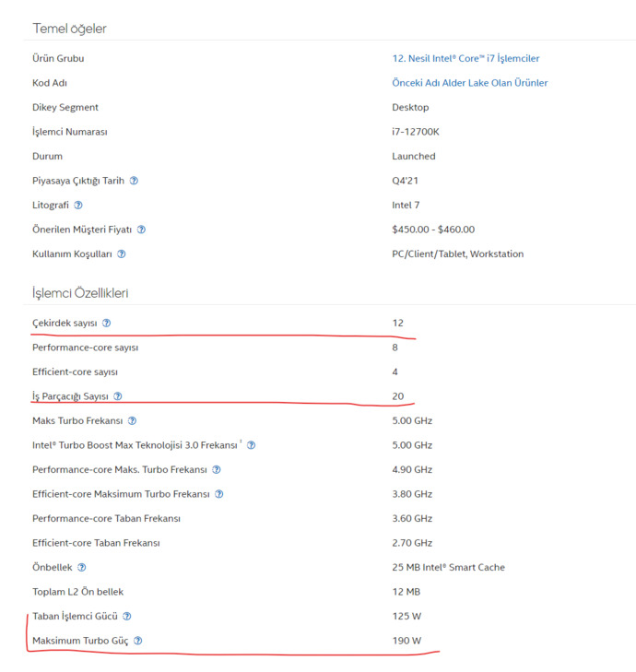Viewport: 636px width, 672px height.
Task: Click the İşlemci Numarası label
Action: tap(70, 132)
